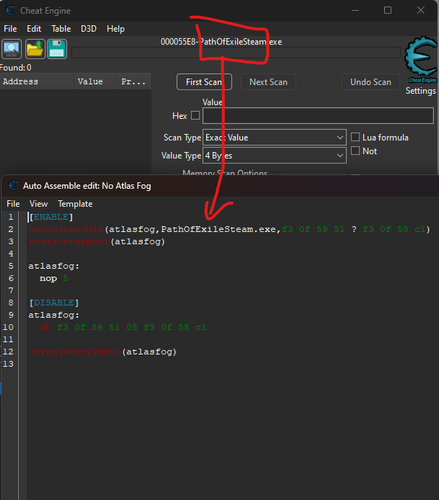
Task: Click the Next Scan button
Action: (268, 82)
